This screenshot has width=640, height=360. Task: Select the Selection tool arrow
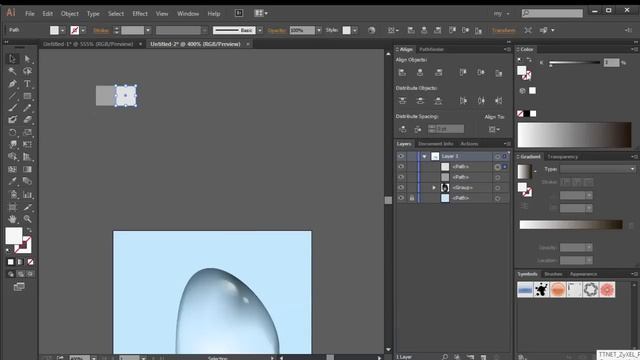[x=12, y=59]
